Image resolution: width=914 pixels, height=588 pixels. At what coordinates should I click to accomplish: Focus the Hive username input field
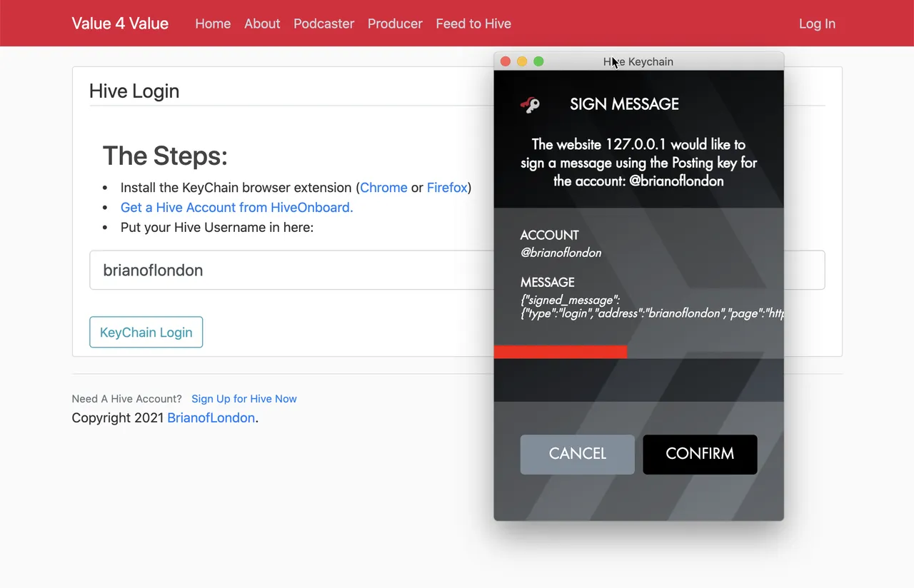pyautogui.click(x=457, y=270)
